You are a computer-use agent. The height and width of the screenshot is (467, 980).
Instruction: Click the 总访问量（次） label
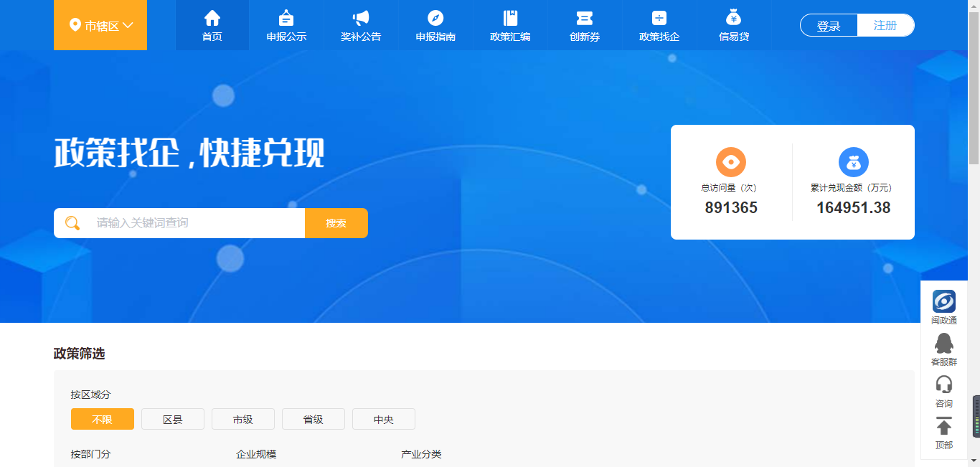[731, 188]
